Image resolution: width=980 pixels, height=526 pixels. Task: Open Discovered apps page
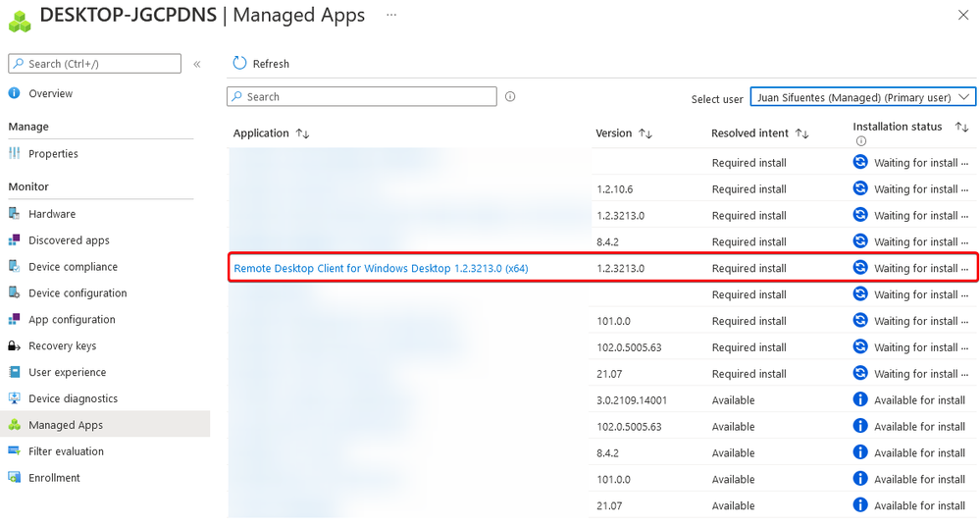(69, 240)
